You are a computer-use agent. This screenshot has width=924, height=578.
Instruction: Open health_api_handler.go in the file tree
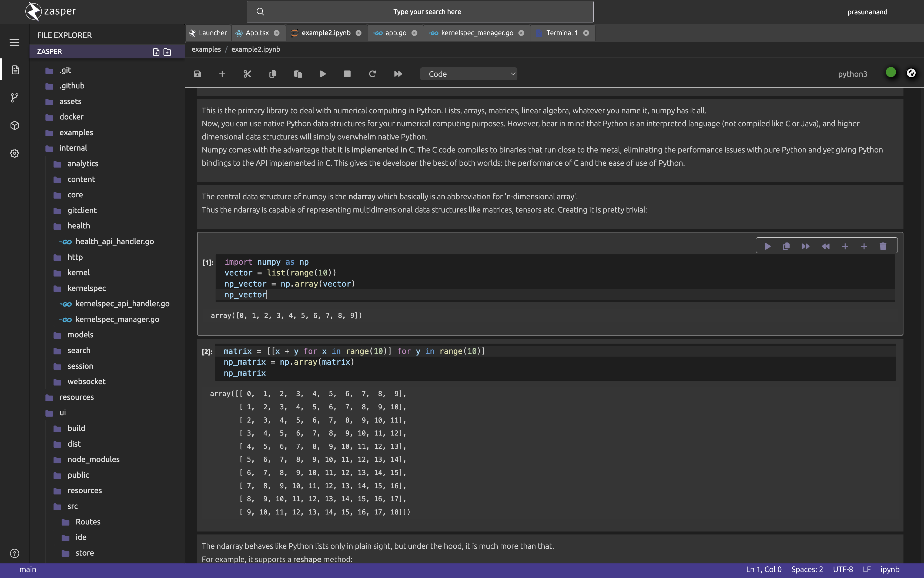(x=115, y=241)
